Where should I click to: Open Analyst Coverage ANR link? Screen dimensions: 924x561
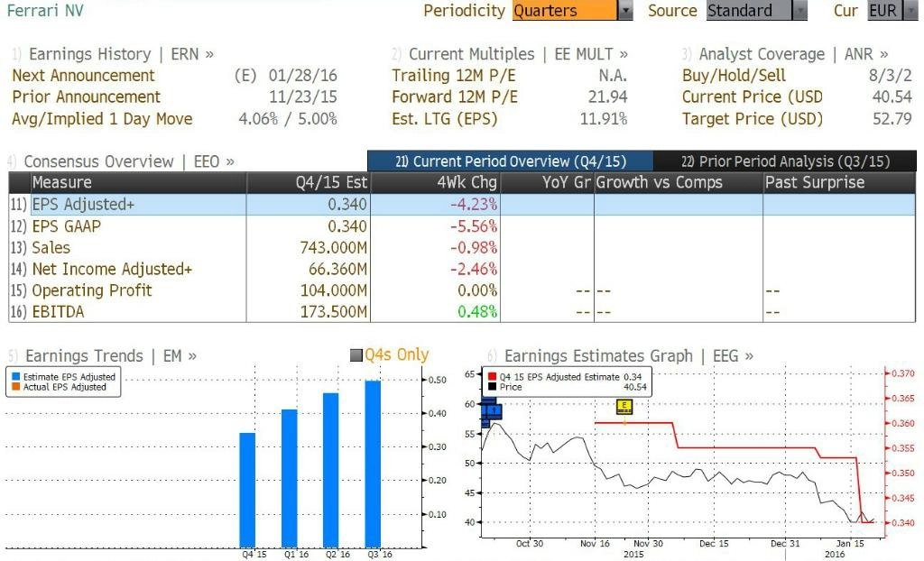coord(793,54)
